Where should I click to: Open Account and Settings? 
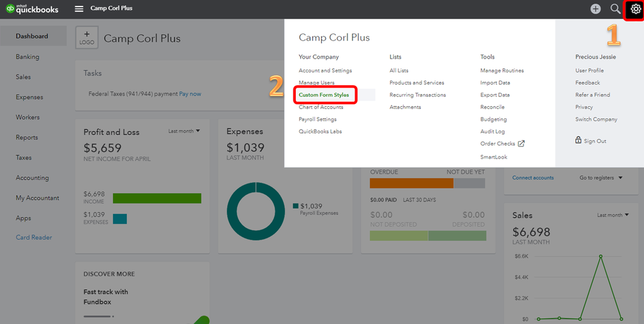(326, 71)
